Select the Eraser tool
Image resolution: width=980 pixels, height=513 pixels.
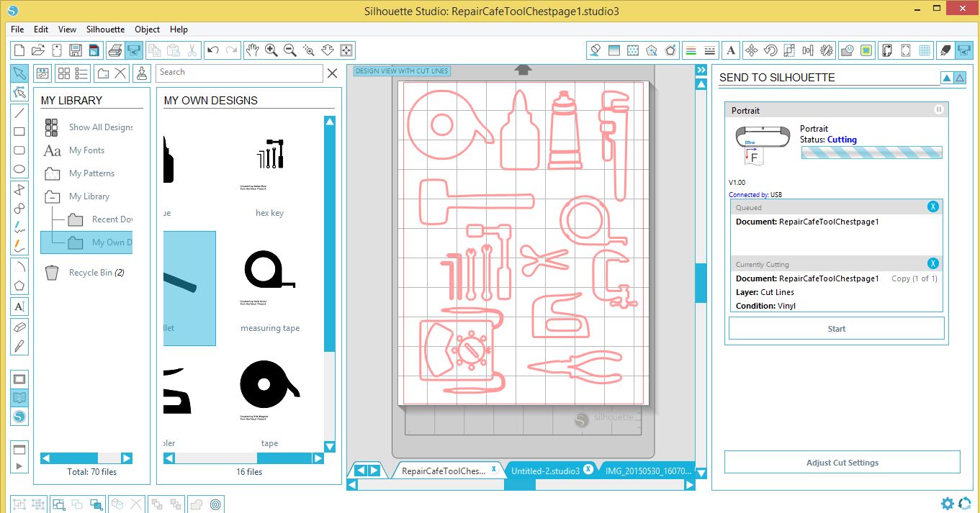[19, 326]
